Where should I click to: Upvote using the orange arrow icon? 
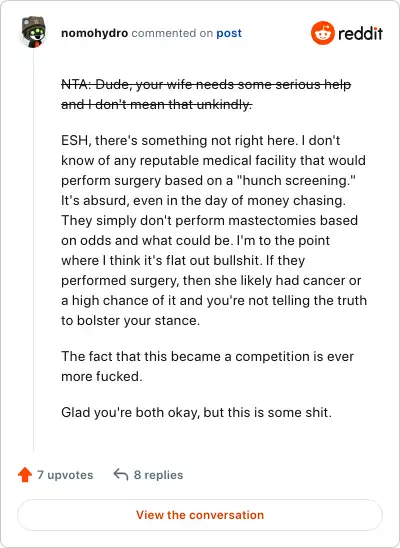click(25, 475)
